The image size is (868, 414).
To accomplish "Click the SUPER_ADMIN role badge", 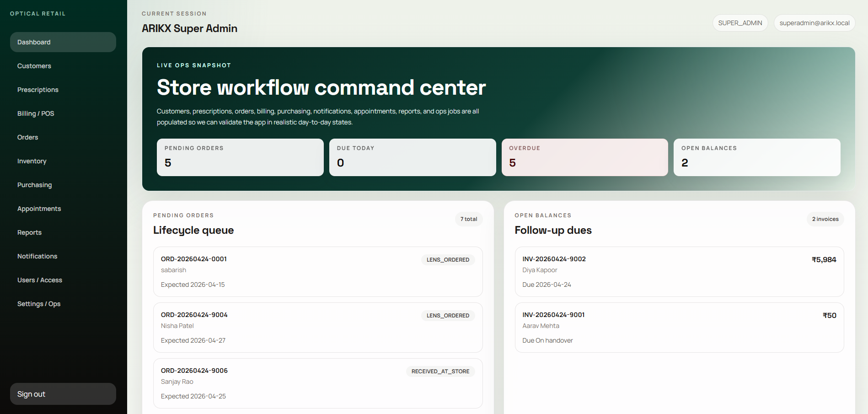I will point(740,23).
